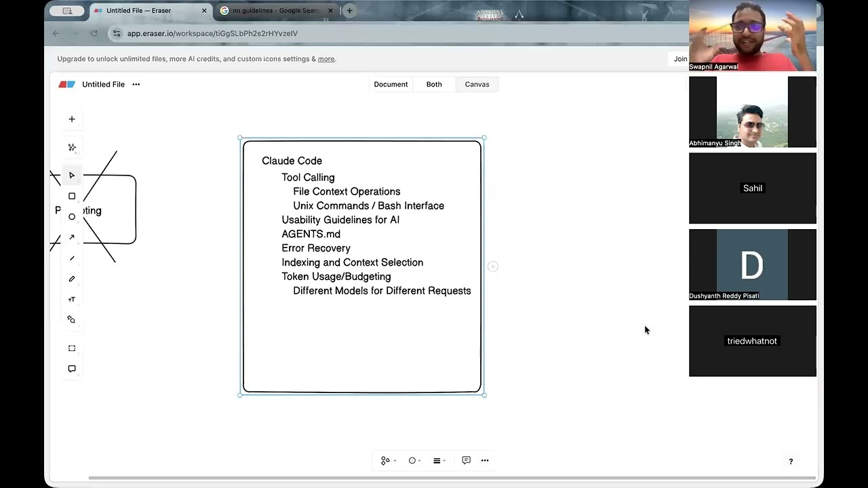Screen dimensions: 868x488
Task: Select Dushyanth Reddy Pisati's participant tile
Action: coord(753,264)
